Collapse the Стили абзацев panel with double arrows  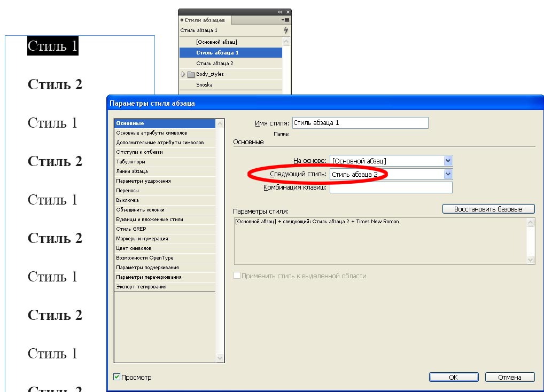[279, 12]
